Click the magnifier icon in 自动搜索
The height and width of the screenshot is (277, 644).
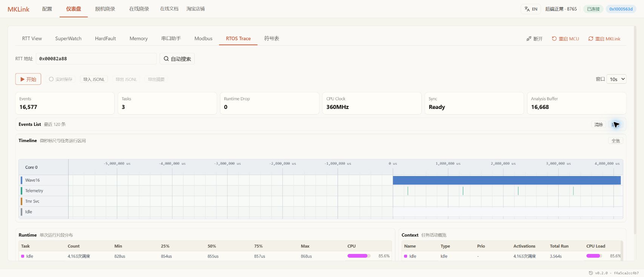click(x=166, y=59)
